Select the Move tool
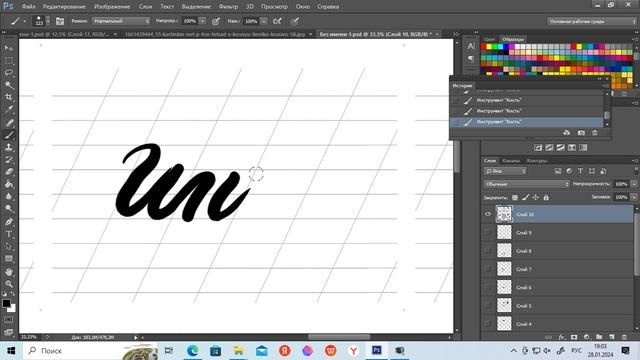 (x=9, y=48)
